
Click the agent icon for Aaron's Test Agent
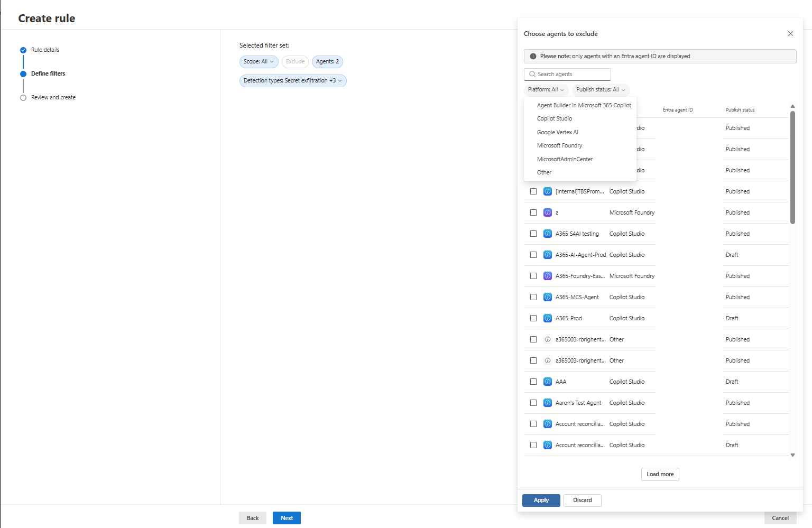(548, 403)
